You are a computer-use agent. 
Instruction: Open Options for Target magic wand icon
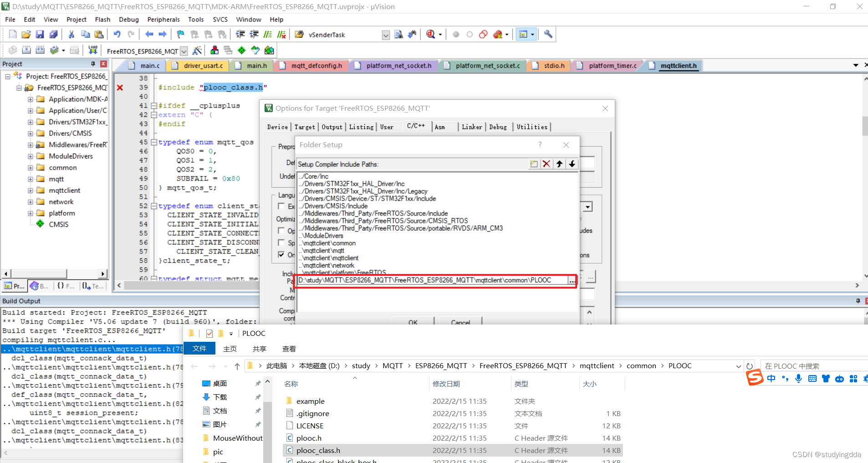coord(197,50)
